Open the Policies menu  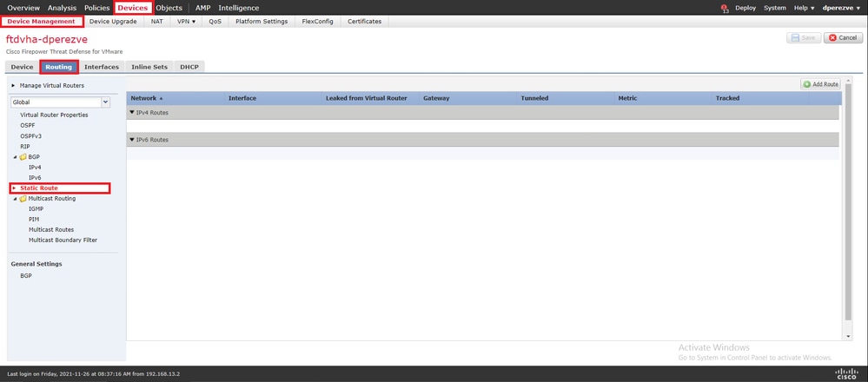coord(96,8)
